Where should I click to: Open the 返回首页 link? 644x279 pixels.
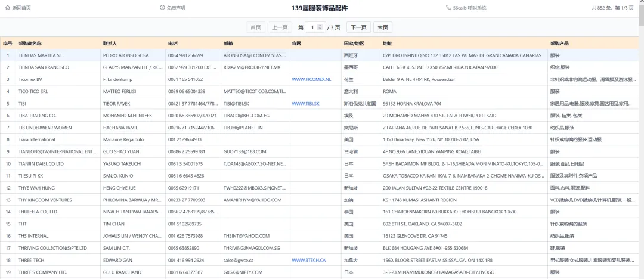21,7
